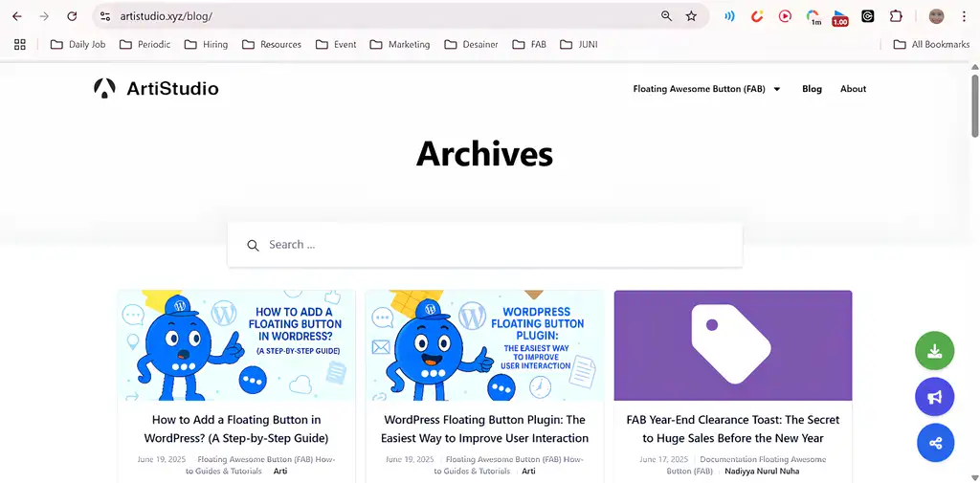
Task: Open the WordPress Floating Button Plugin thumbnail
Action: point(484,345)
